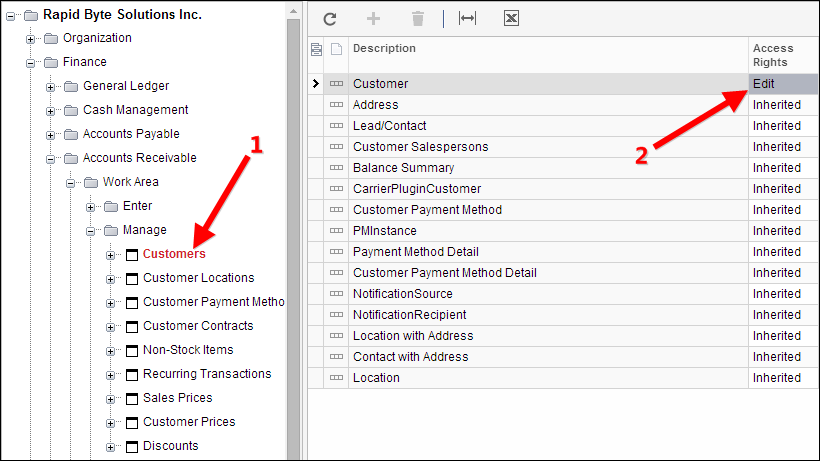The height and width of the screenshot is (461, 820).
Task: Expand the Accounts Payable node
Action: coord(50,135)
